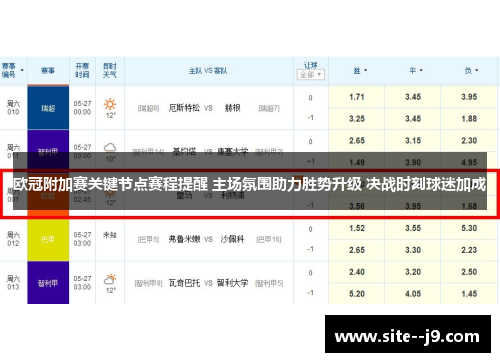
Task: Pick the lose odds 5.30
Action: tap(469, 228)
